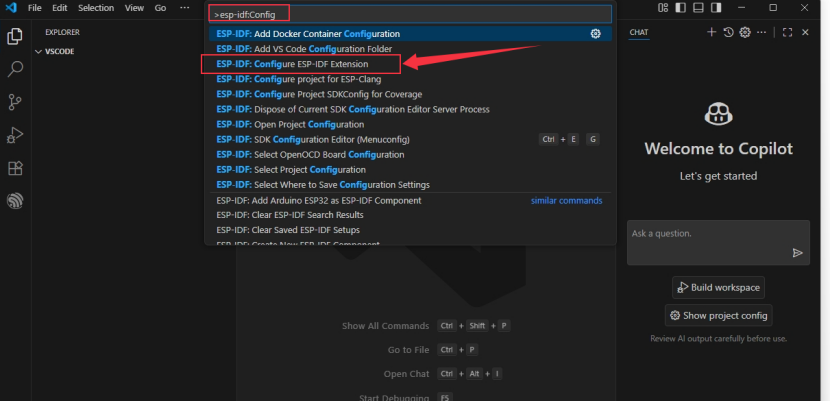831x401 pixels.
Task: Click the Build workspace button
Action: coord(718,288)
